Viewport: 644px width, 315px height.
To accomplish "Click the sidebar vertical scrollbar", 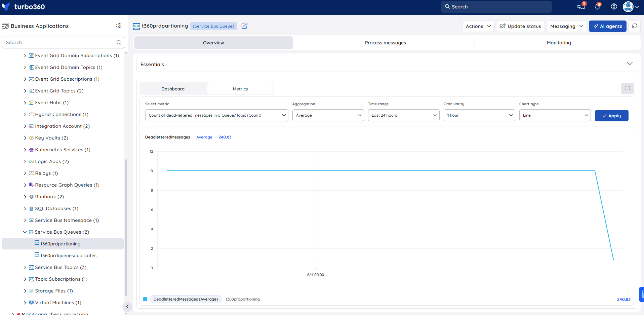I will 126,229.
